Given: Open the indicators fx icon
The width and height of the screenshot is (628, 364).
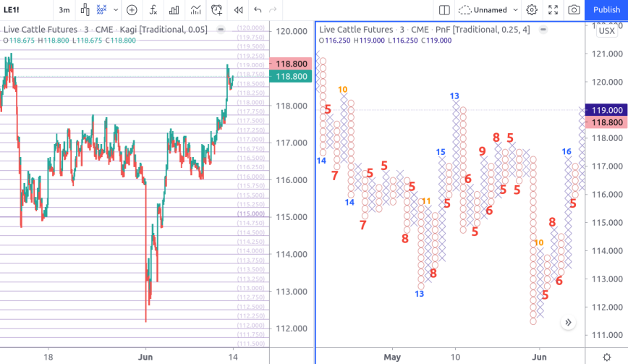Looking at the screenshot, I should click(153, 10).
